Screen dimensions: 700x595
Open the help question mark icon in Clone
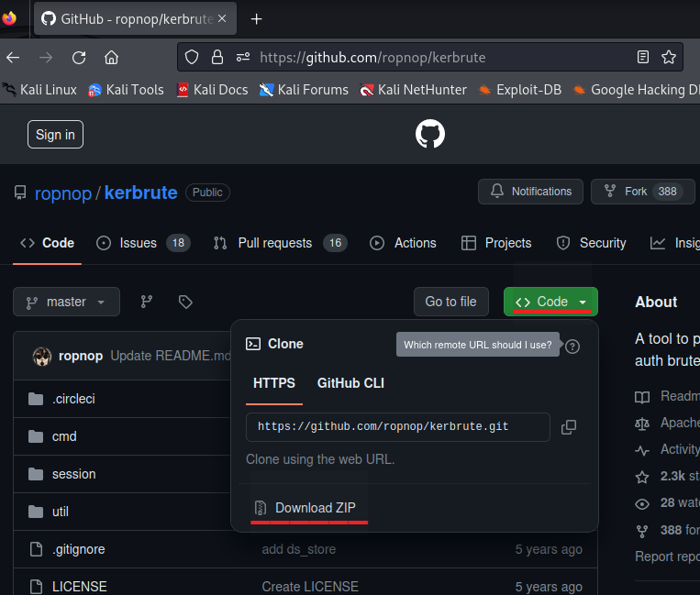[x=572, y=347]
